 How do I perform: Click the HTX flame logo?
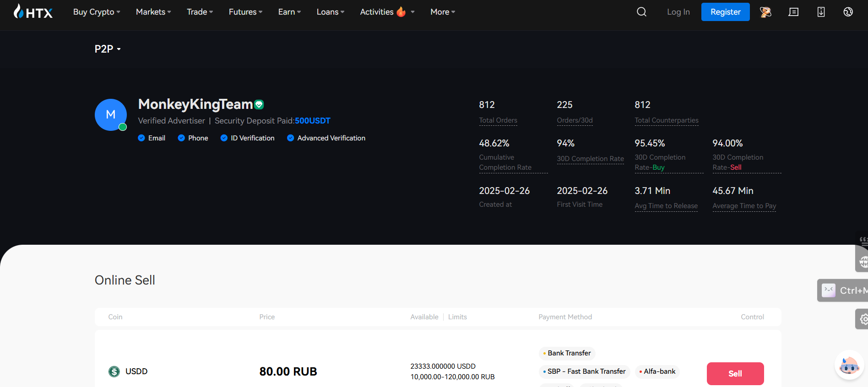[33, 11]
